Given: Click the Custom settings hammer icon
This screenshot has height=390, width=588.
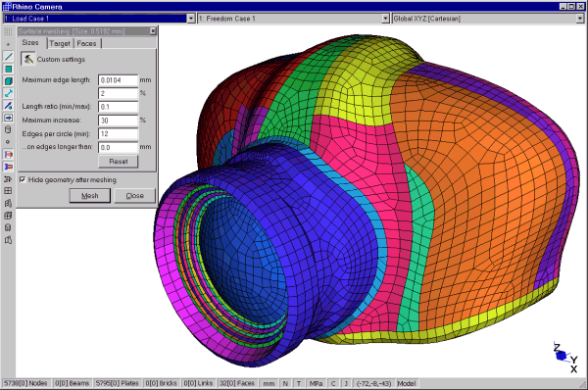Looking at the screenshot, I should (x=28, y=59).
